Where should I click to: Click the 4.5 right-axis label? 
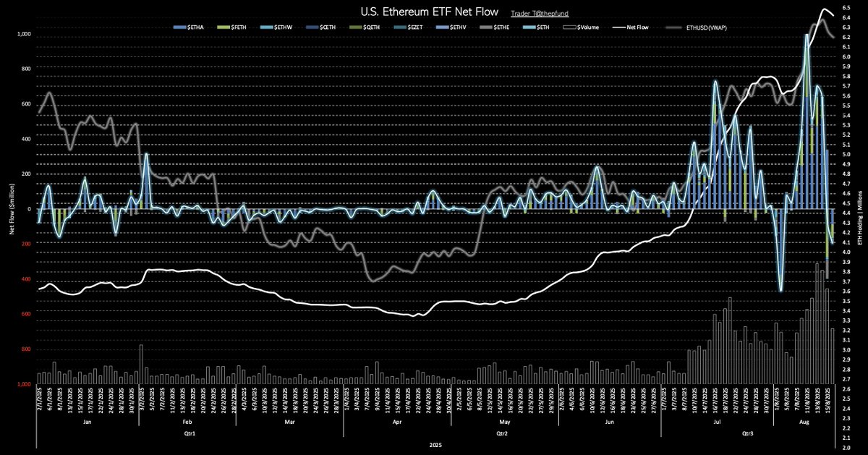pos(847,203)
